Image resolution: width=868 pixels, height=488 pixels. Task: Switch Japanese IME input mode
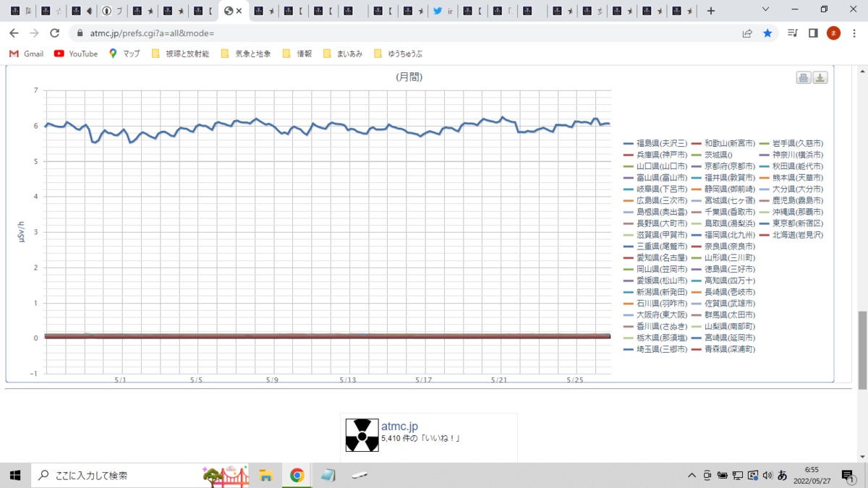pyautogui.click(x=782, y=476)
